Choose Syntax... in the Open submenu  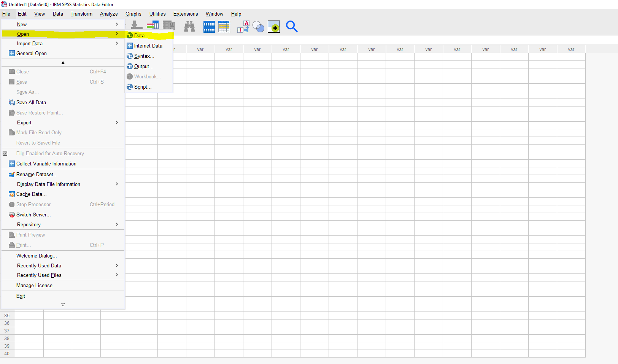[x=144, y=56]
